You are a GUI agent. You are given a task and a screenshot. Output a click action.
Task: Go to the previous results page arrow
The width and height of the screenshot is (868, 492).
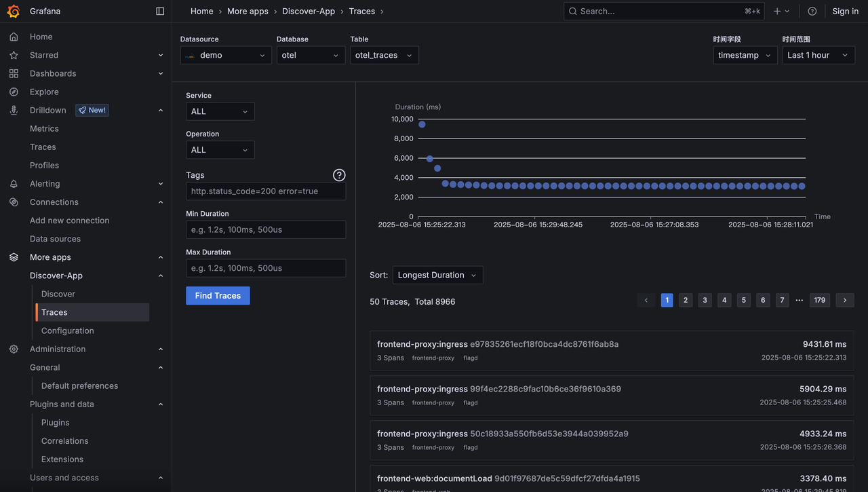pyautogui.click(x=646, y=300)
